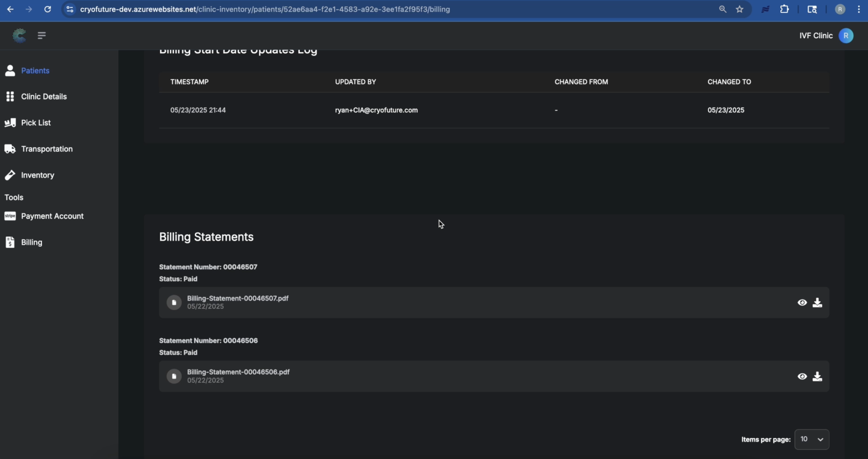Collapse the sidebar with the hamburger icon
Viewport: 868px width, 459px height.
pos(41,35)
